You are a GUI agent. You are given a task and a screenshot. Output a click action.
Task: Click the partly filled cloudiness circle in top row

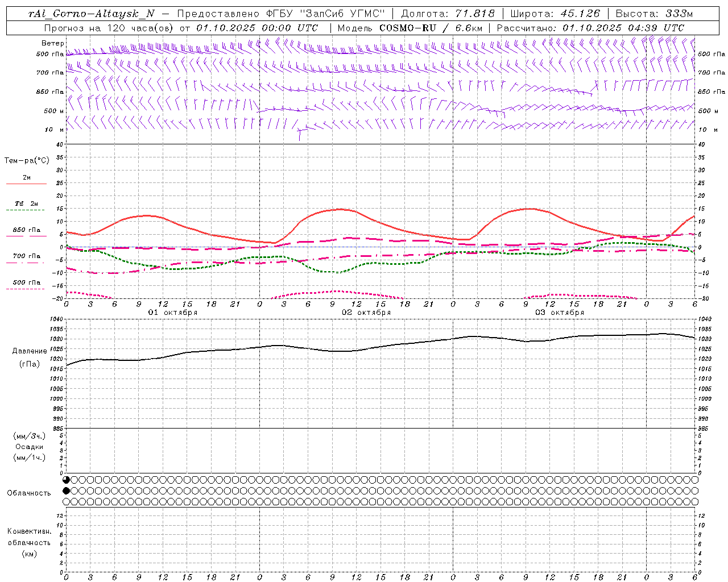[x=66, y=480]
